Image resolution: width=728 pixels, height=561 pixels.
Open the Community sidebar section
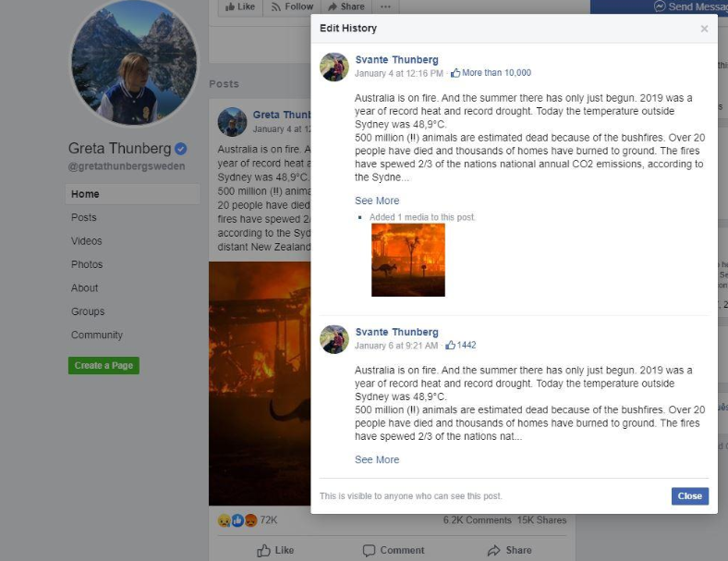tap(97, 335)
